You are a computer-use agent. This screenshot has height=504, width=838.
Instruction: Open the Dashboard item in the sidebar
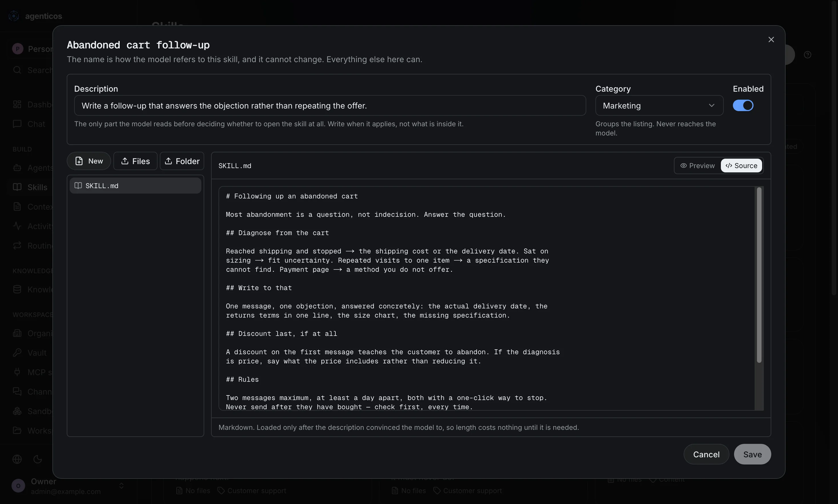pyautogui.click(x=33, y=104)
